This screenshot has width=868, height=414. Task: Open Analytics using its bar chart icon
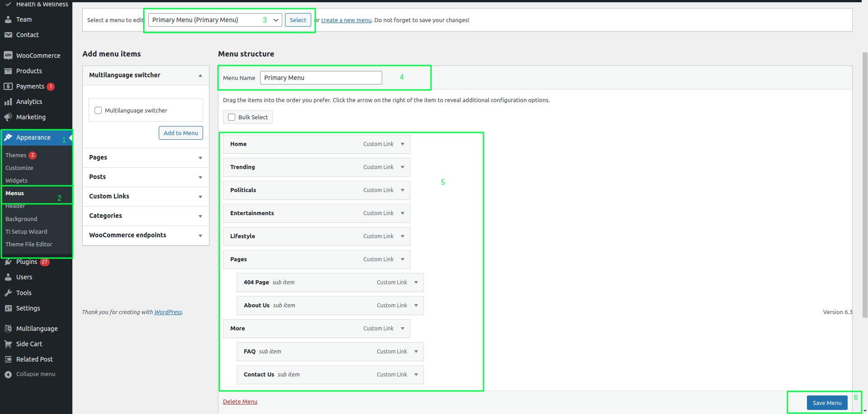8,102
